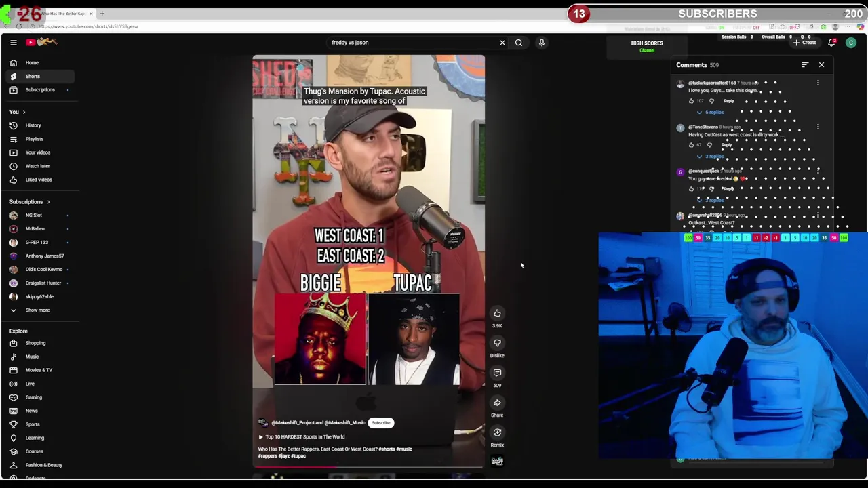Sort comments with the sort icon
Viewport: 868px width, 488px height.
click(x=805, y=65)
